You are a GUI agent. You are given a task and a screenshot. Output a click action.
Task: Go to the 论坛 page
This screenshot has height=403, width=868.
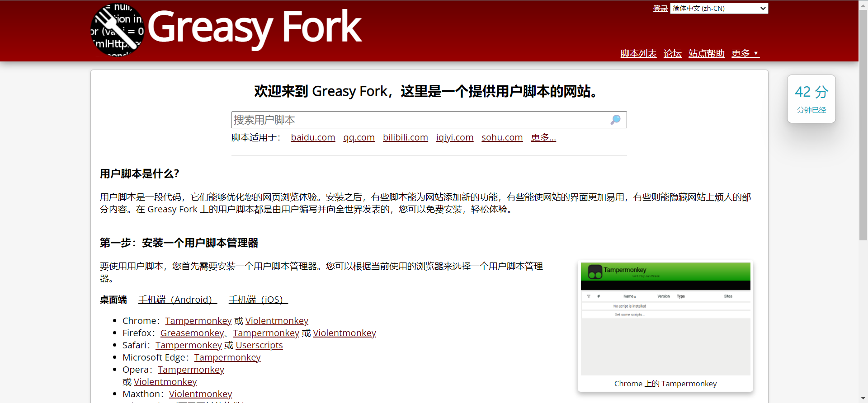click(672, 53)
